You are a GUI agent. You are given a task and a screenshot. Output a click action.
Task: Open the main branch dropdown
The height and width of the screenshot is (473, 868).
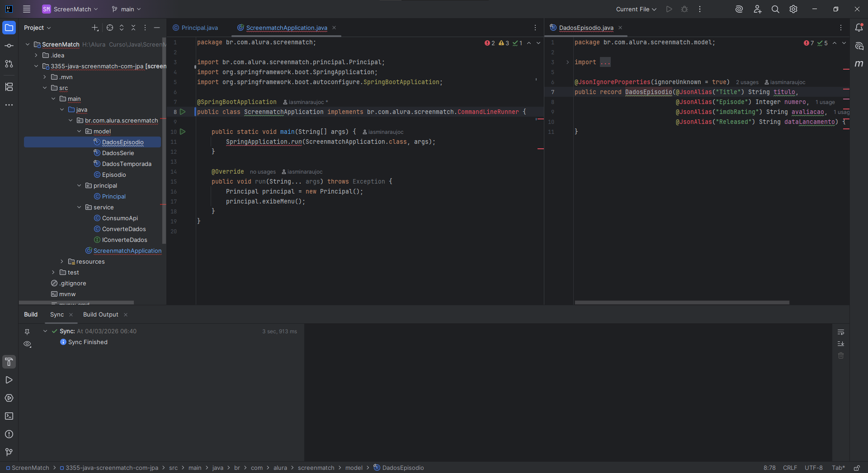tap(127, 9)
